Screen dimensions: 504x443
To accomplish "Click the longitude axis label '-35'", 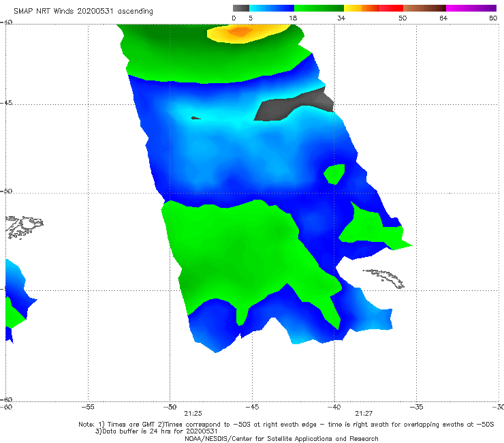I will tap(416, 407).
